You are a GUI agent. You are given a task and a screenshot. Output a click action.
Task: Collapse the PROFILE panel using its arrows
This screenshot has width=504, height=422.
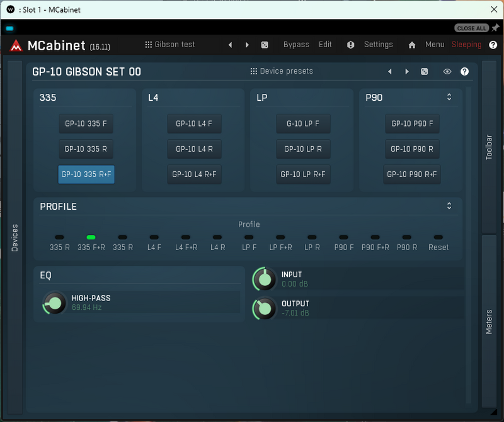point(449,206)
